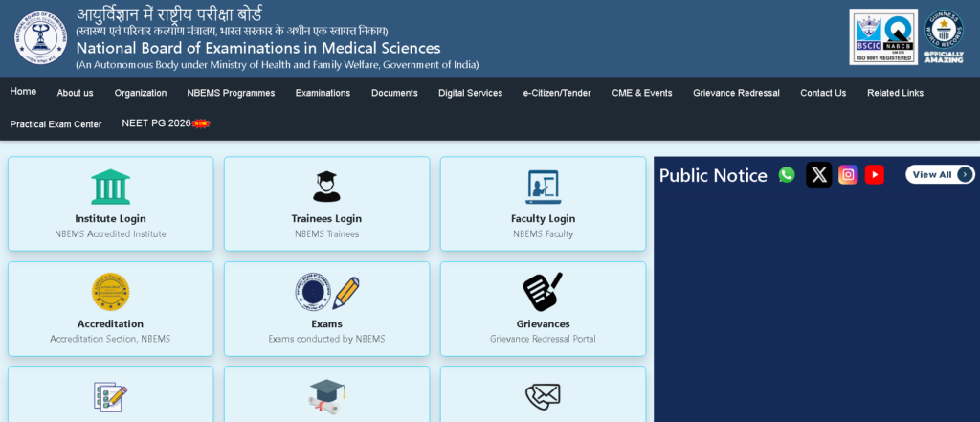Screen dimensions: 980x422
Task: Click 'NBEMS Accredited Institute' subtitle text
Action: click(111, 233)
